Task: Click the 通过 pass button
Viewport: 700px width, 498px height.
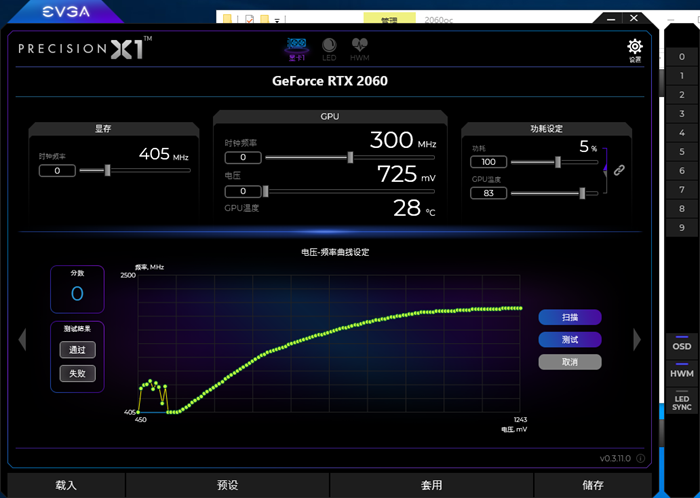Action: tap(77, 350)
